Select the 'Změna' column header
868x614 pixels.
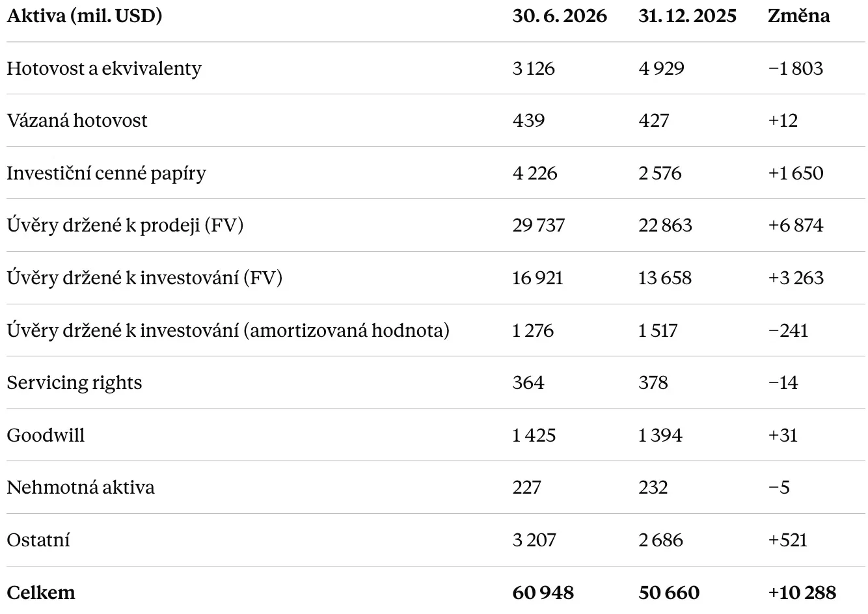799,16
